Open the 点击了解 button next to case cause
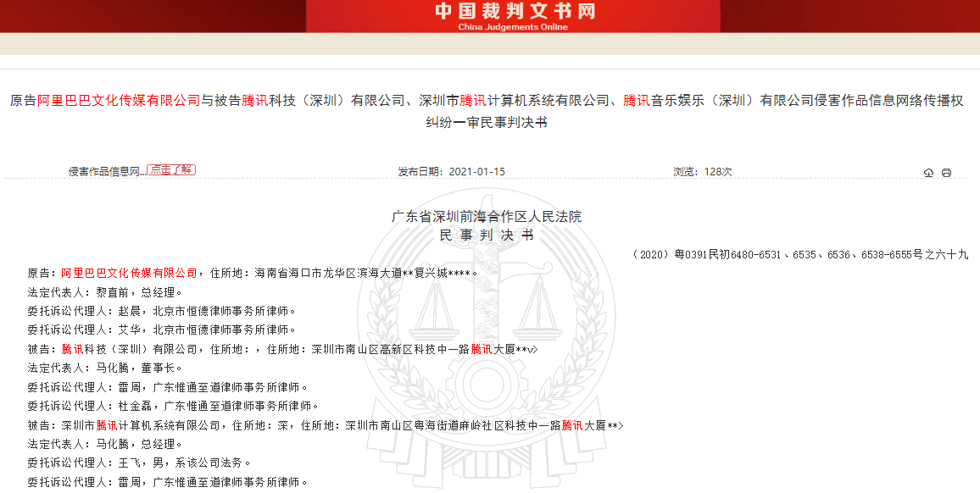 pos(171,170)
